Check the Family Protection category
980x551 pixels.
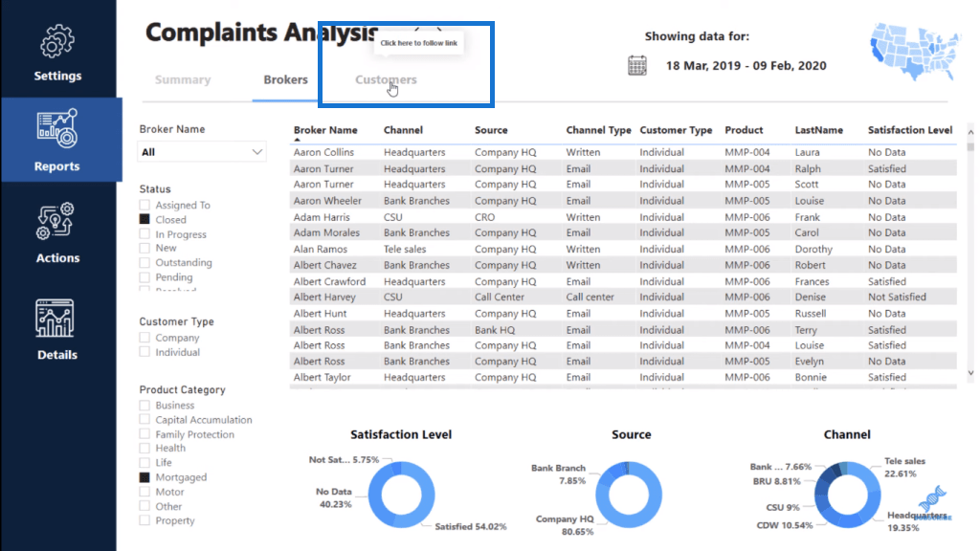pos(145,433)
